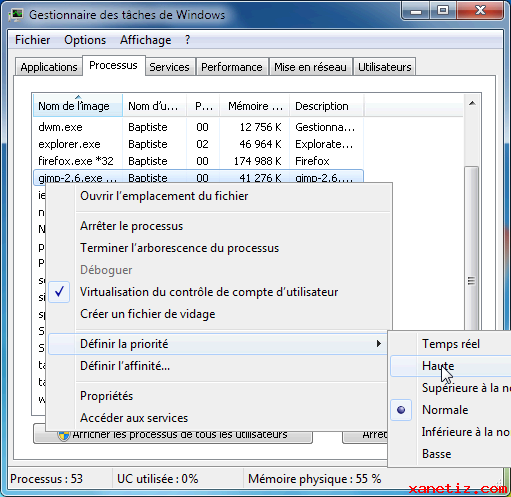Click the Processus : 53 status entry
Viewport: 511px width, 497px height.
pyautogui.click(x=46, y=479)
